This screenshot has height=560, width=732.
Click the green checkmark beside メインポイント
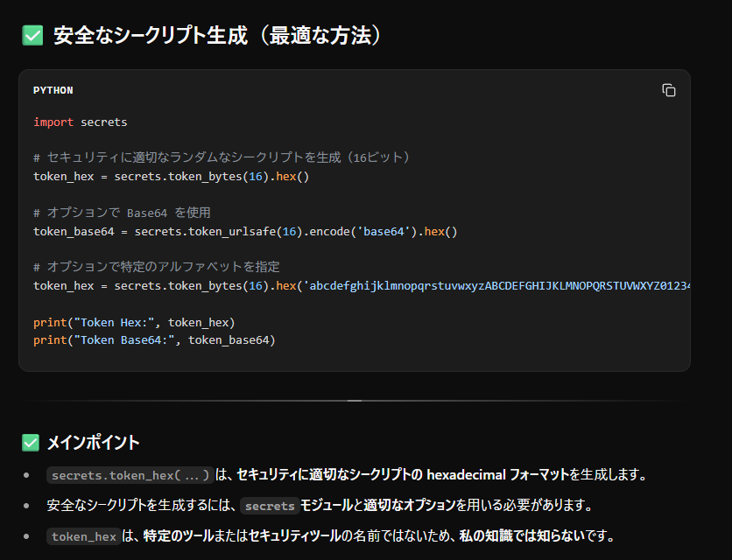tap(31, 443)
